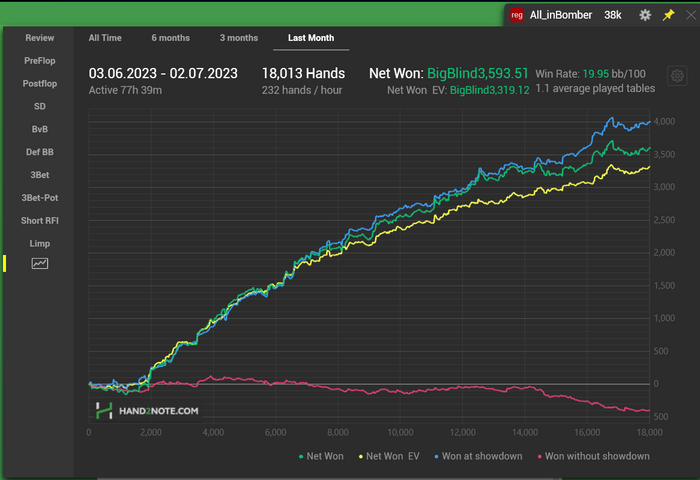700x480 pixels.
Task: Click the 38k hands count in header
Action: 612,15
